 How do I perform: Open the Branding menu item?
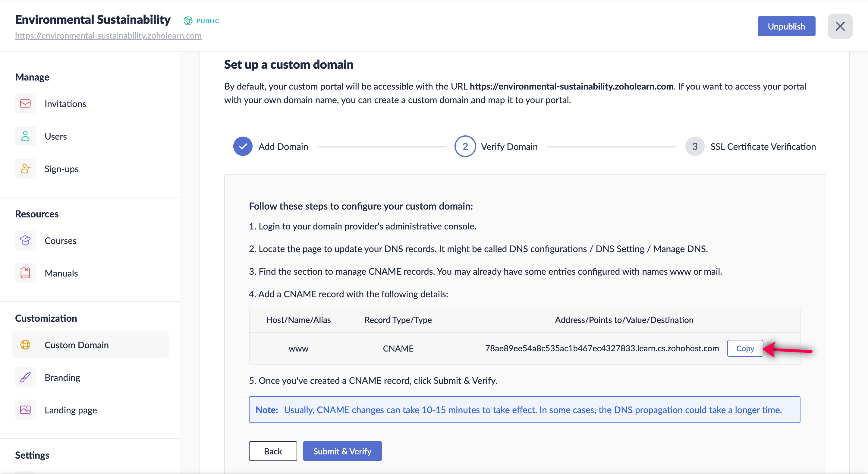(62, 378)
